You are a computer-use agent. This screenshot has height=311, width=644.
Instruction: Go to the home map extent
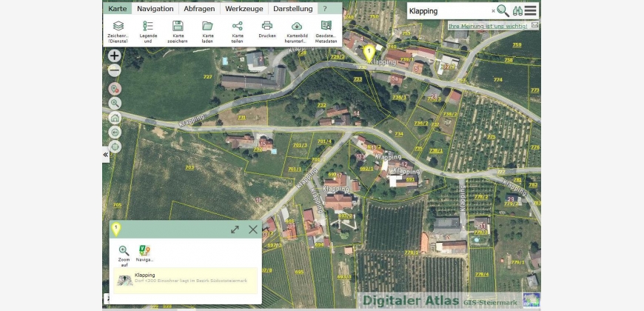[x=115, y=118]
